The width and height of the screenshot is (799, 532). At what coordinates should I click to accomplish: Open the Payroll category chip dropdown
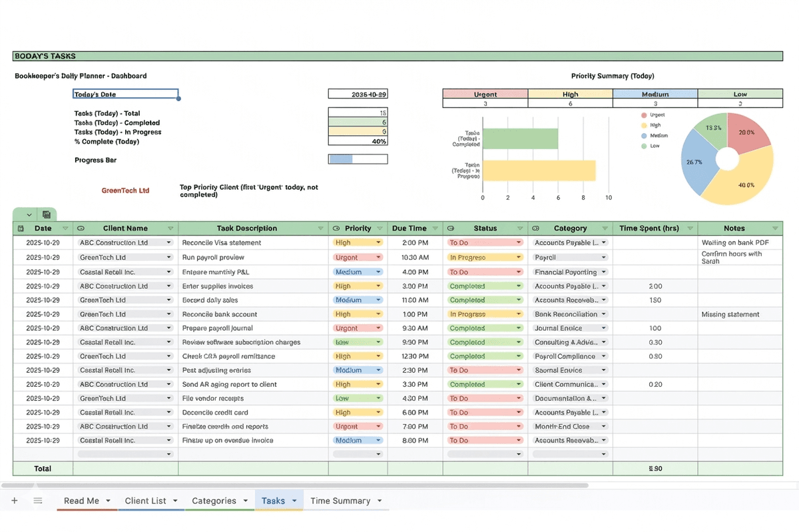coord(571,258)
